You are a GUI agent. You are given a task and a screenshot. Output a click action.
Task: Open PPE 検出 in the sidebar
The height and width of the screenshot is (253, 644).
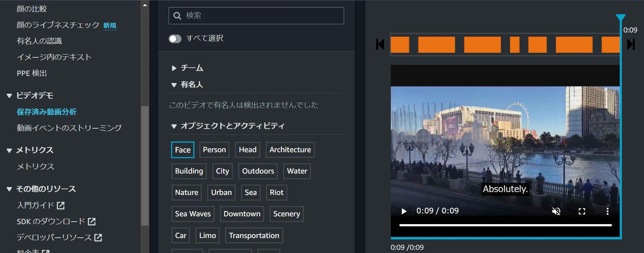[x=32, y=73]
